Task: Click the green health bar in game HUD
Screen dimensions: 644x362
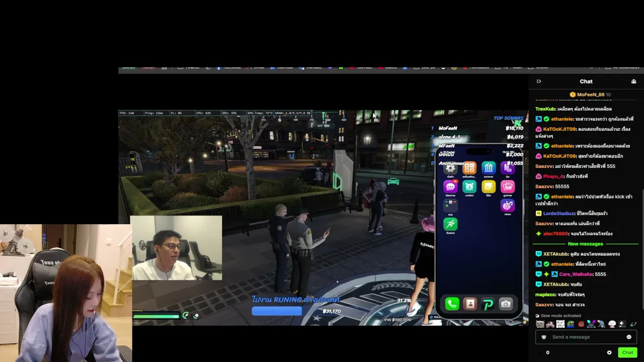Action: [x=156, y=316]
